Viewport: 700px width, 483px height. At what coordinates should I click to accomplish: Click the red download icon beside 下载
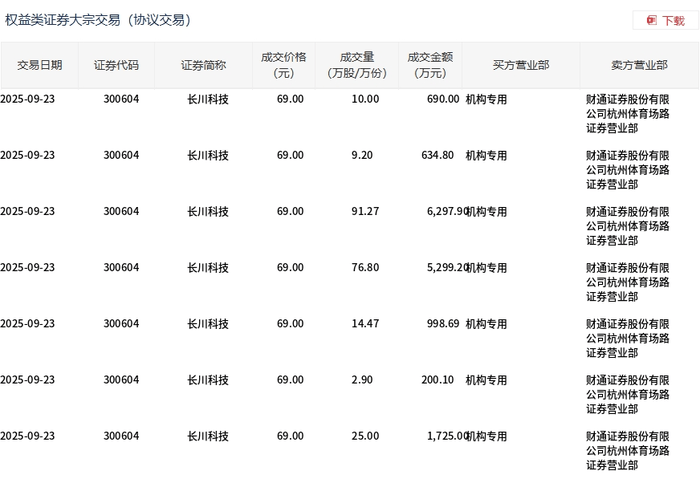tap(652, 20)
